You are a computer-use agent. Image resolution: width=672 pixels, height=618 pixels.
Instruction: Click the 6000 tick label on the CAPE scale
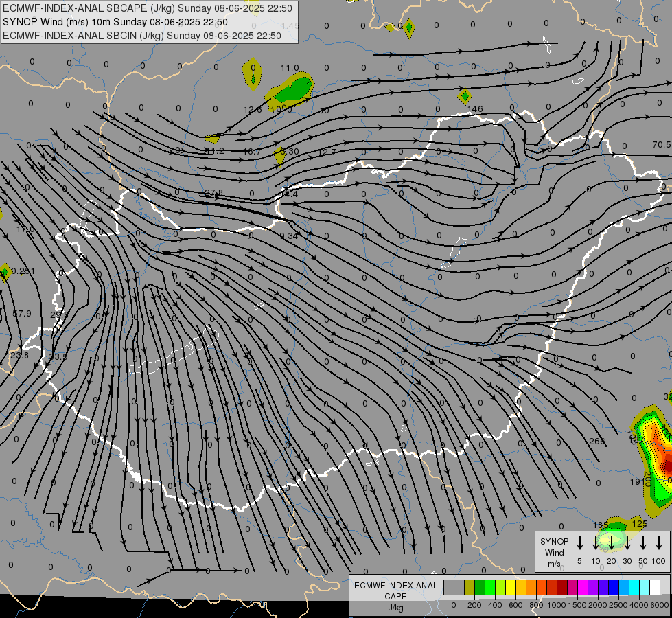pyautogui.click(x=660, y=605)
